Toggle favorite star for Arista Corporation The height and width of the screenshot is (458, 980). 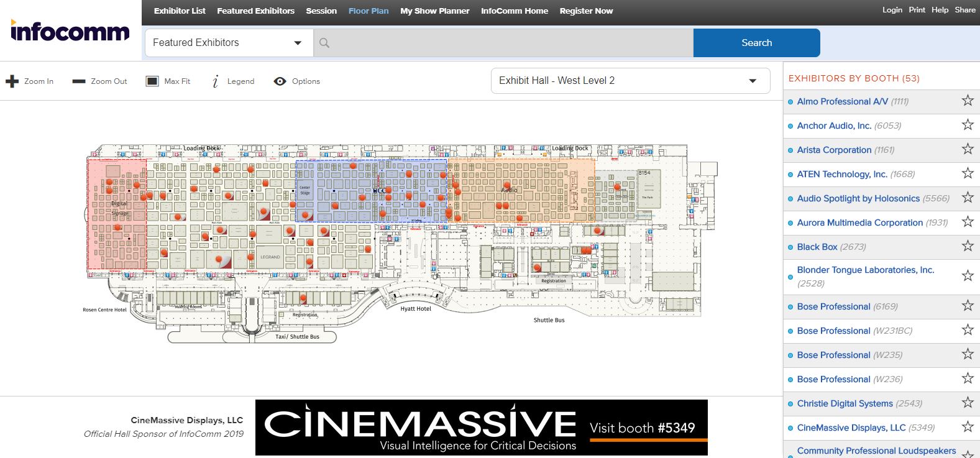968,149
